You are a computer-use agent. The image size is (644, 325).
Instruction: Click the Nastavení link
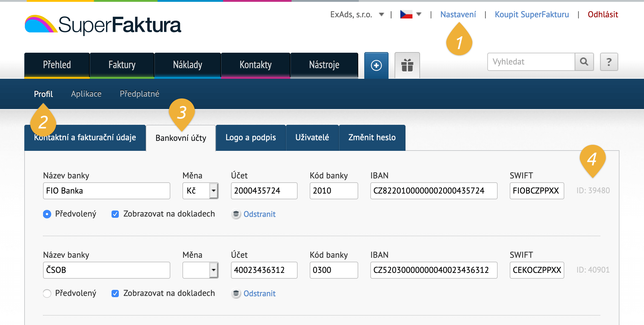pyautogui.click(x=458, y=15)
